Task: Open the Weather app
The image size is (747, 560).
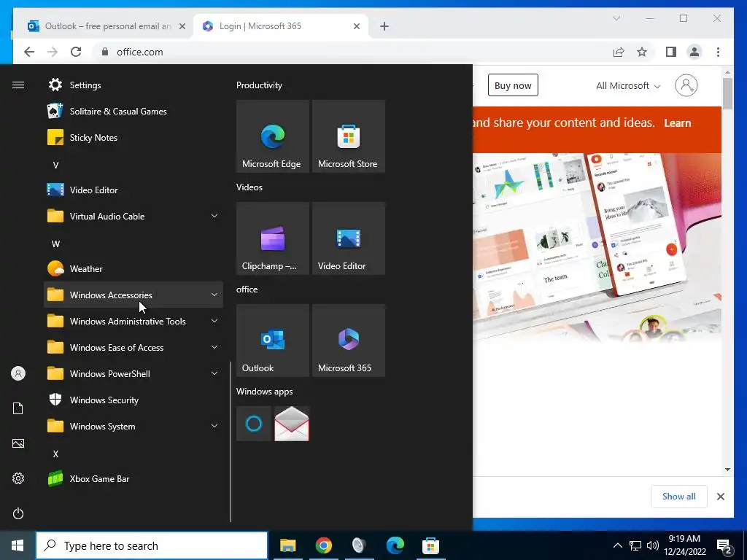Action: tap(133, 268)
